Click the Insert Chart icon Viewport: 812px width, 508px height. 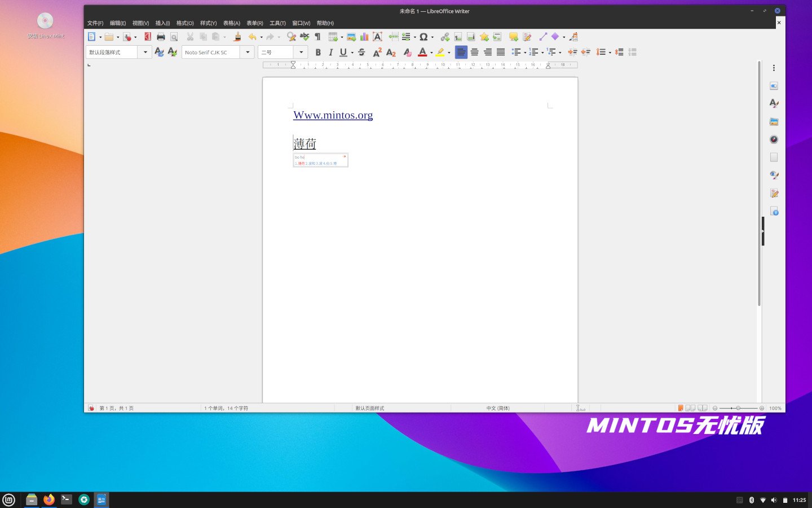point(364,37)
